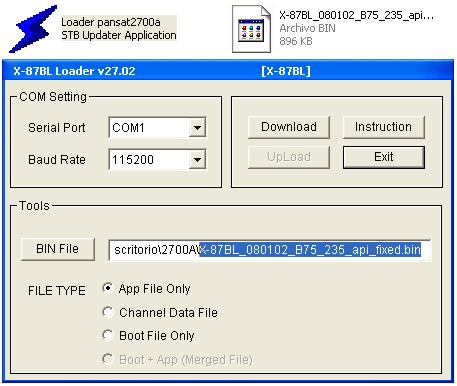The image size is (457, 386).
Task: Exit the X-87BL Loader
Action: (x=384, y=157)
